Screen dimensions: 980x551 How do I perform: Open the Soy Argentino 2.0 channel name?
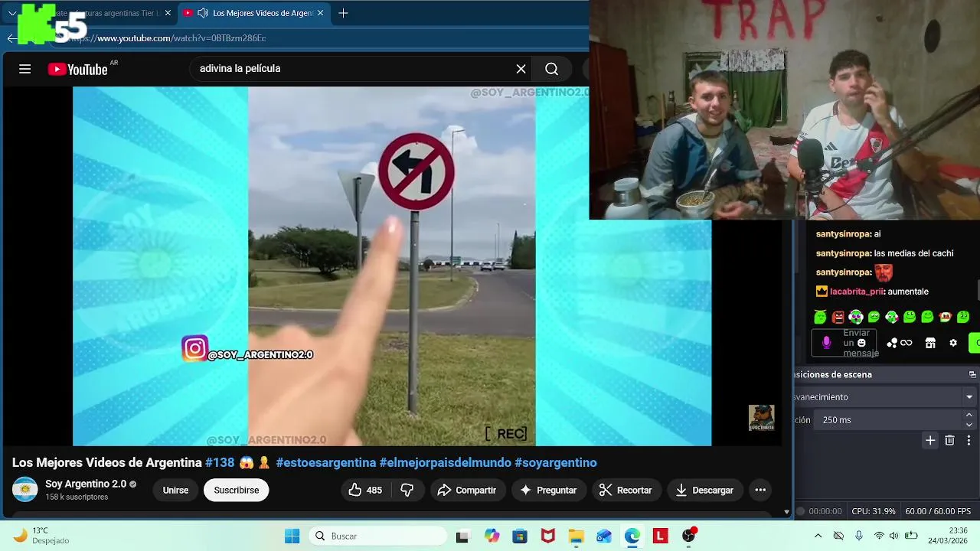click(86, 484)
